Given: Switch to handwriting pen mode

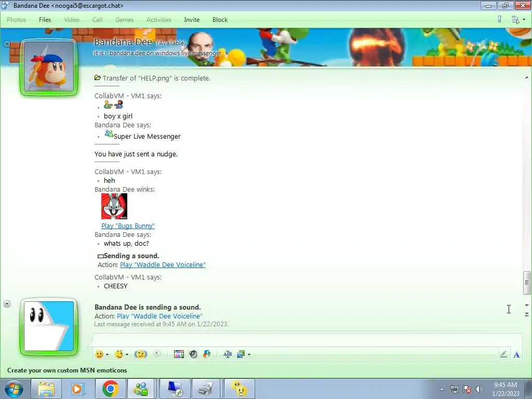Looking at the screenshot, I should (x=503, y=354).
